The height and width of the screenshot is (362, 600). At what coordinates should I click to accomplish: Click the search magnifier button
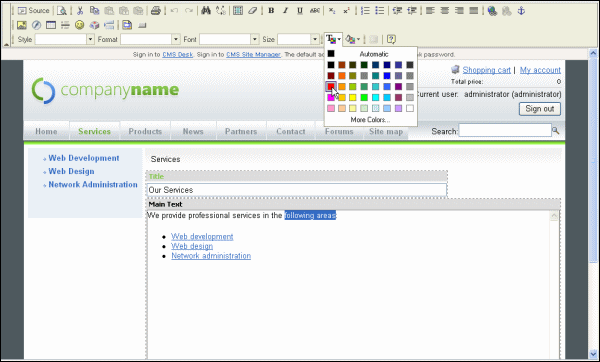pos(556,131)
